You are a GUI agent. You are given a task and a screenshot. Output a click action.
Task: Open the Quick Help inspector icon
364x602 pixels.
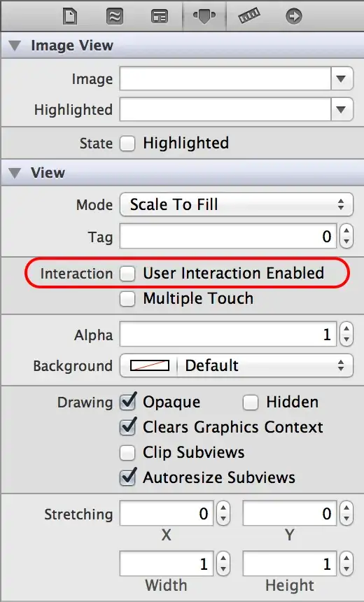click(115, 16)
